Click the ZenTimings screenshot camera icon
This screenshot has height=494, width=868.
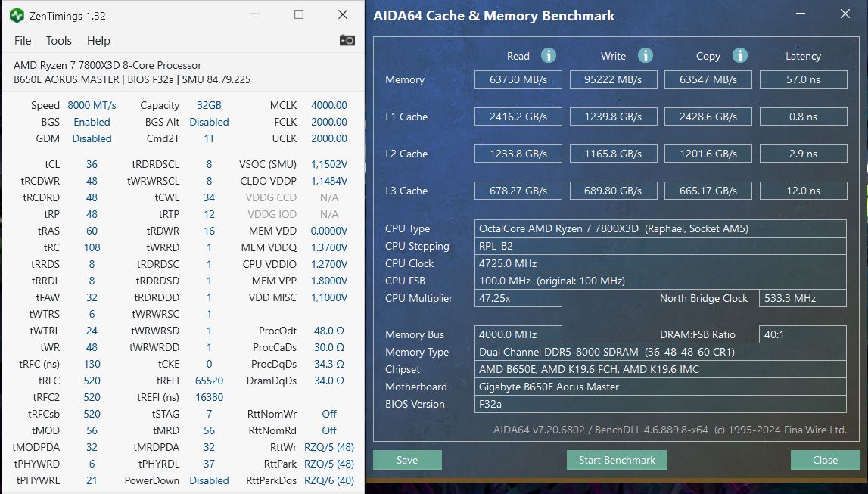pyautogui.click(x=347, y=40)
